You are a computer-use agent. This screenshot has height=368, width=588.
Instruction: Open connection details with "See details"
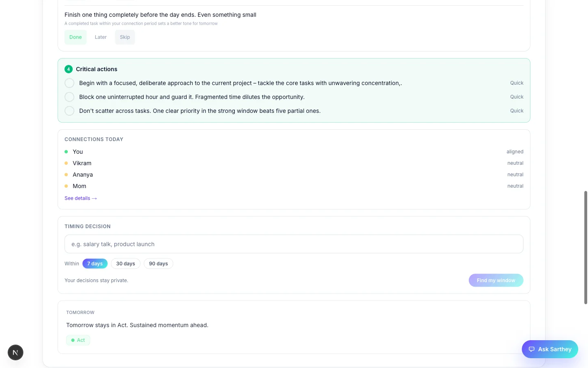pyautogui.click(x=80, y=198)
